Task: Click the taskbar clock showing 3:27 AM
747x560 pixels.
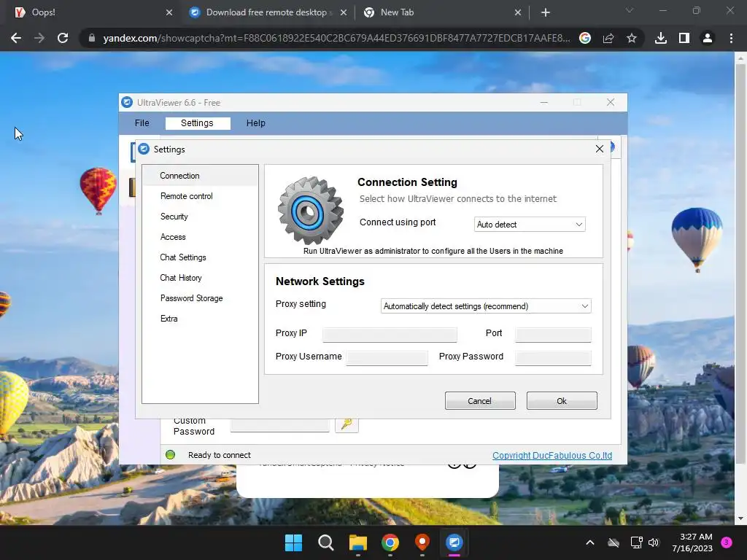Action: (x=692, y=542)
